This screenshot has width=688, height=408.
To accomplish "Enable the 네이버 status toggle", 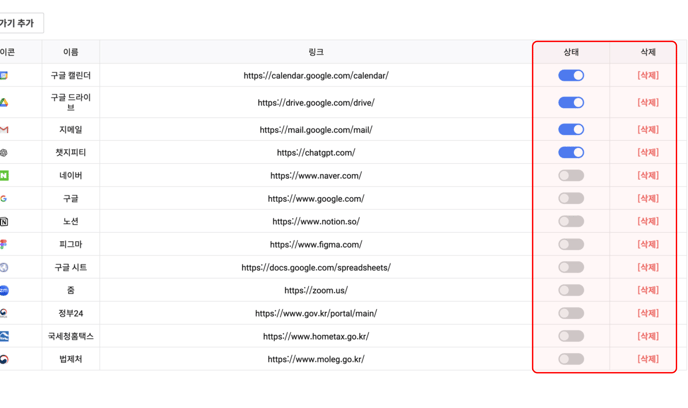I will tap(571, 175).
